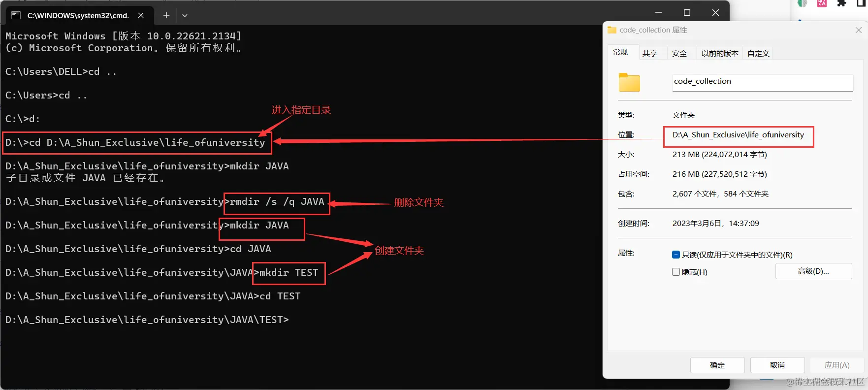Click the 确定 button

click(717, 365)
